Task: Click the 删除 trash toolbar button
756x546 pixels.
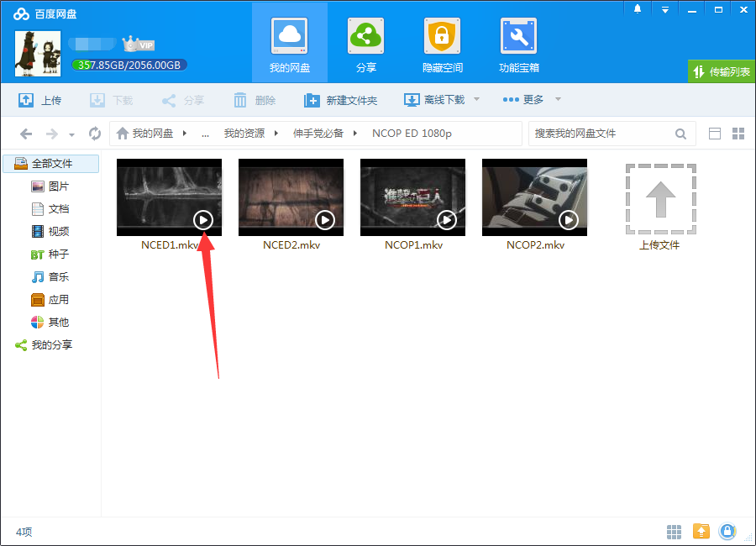Action: 255,100
